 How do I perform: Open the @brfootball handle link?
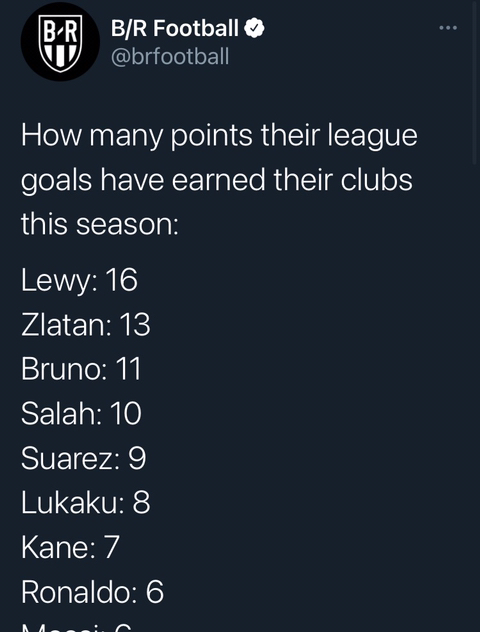tap(170, 56)
